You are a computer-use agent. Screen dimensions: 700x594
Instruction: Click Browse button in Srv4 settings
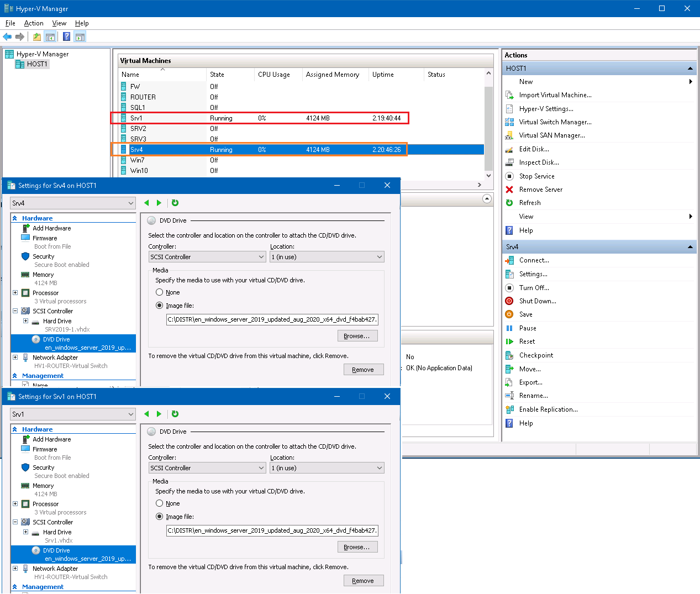pyautogui.click(x=357, y=336)
